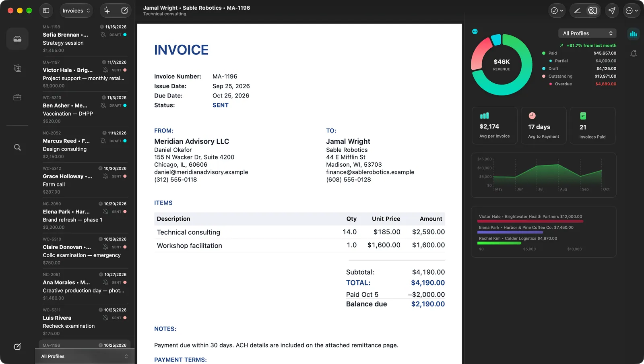Click the SENT status in invoice
The image size is (644, 364).
[221, 105]
